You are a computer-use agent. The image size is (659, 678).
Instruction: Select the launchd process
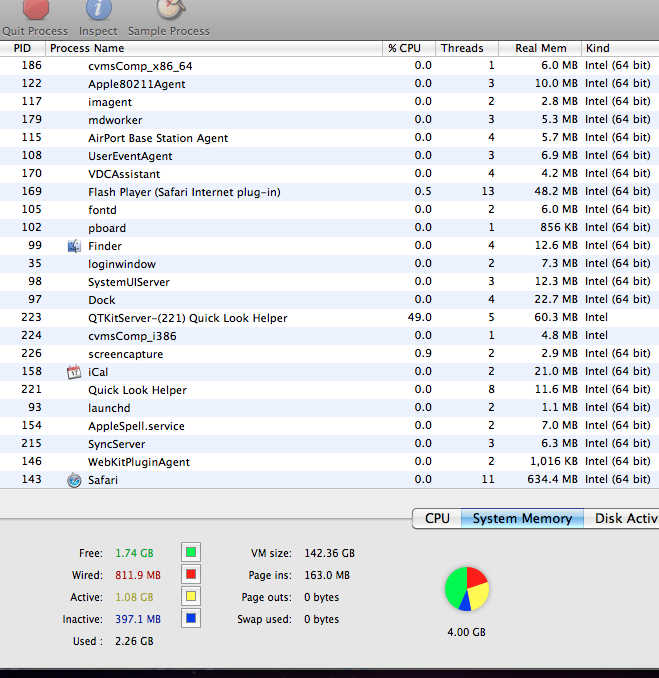tap(330, 408)
